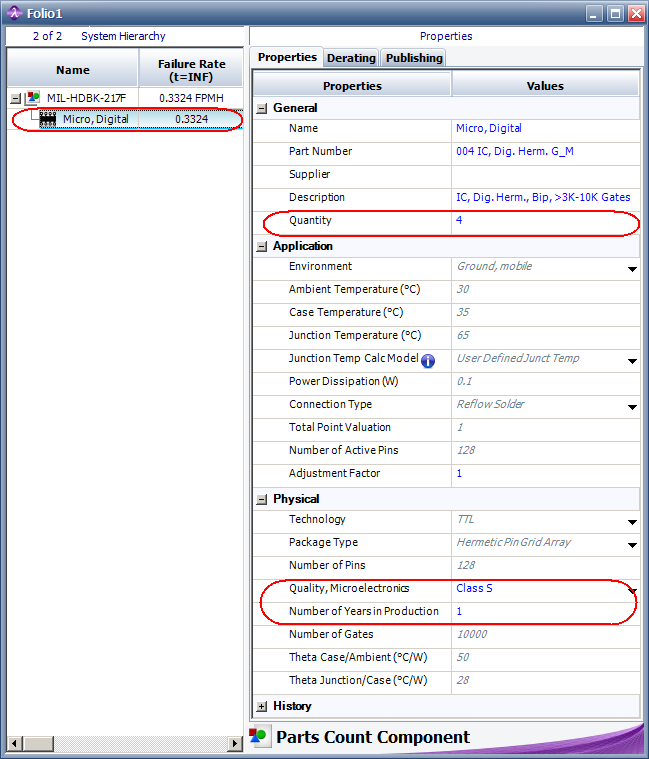Click the Folio1 window title icon
The image size is (649, 759).
coord(14,14)
